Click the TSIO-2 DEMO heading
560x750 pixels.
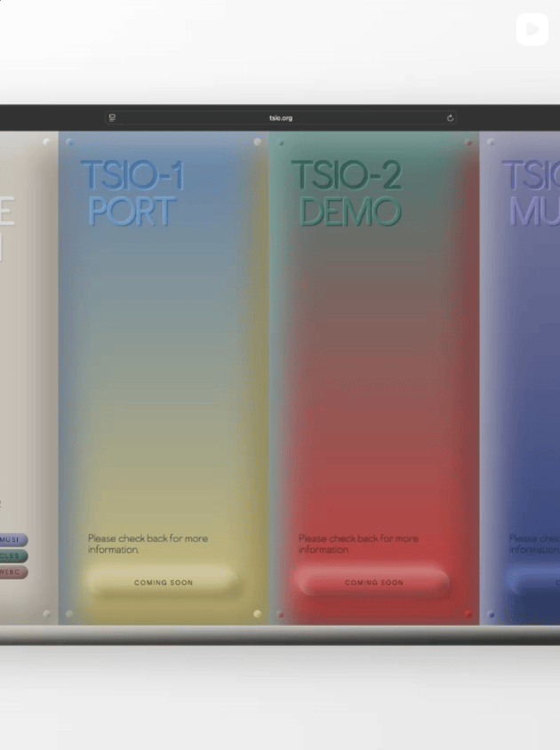(x=347, y=193)
